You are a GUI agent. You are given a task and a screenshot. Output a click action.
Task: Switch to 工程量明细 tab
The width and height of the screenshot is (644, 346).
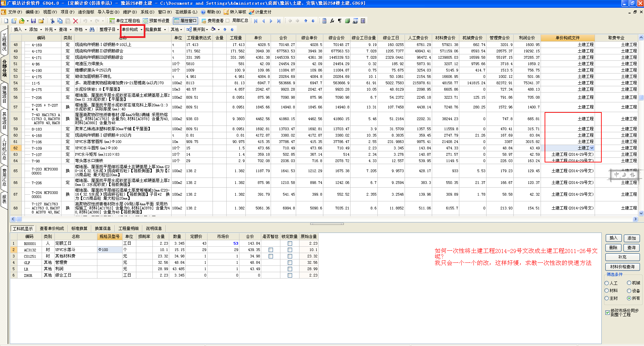point(128,229)
